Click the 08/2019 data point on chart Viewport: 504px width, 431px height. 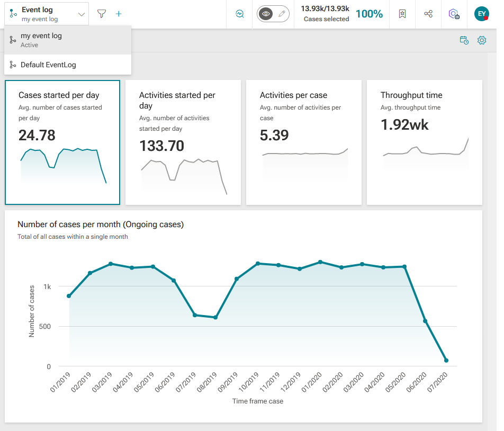pyautogui.click(x=215, y=318)
